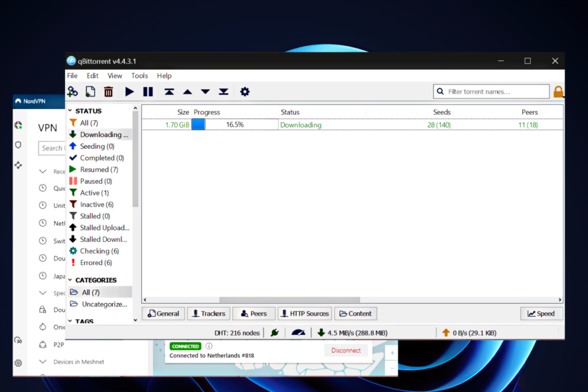Click the Delete torrent trash icon
This screenshot has width=588, height=392.
[x=108, y=91]
